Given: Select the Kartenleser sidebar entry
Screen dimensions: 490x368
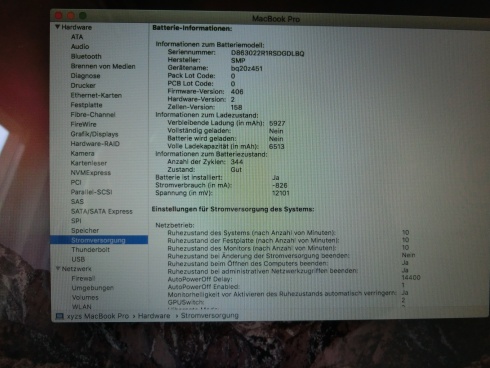Looking at the screenshot, I should (x=89, y=163).
